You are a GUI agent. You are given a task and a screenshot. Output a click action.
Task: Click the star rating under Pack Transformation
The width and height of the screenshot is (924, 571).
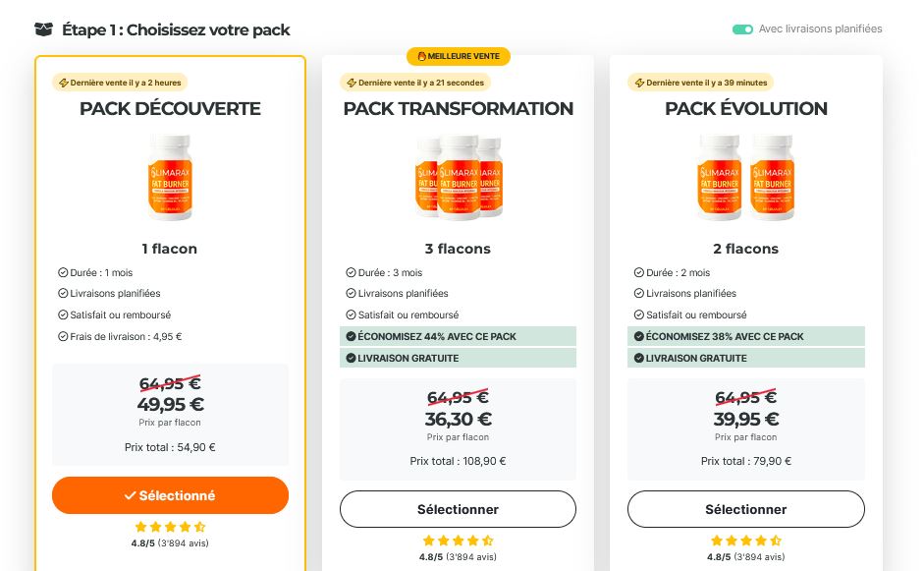pyautogui.click(x=458, y=541)
